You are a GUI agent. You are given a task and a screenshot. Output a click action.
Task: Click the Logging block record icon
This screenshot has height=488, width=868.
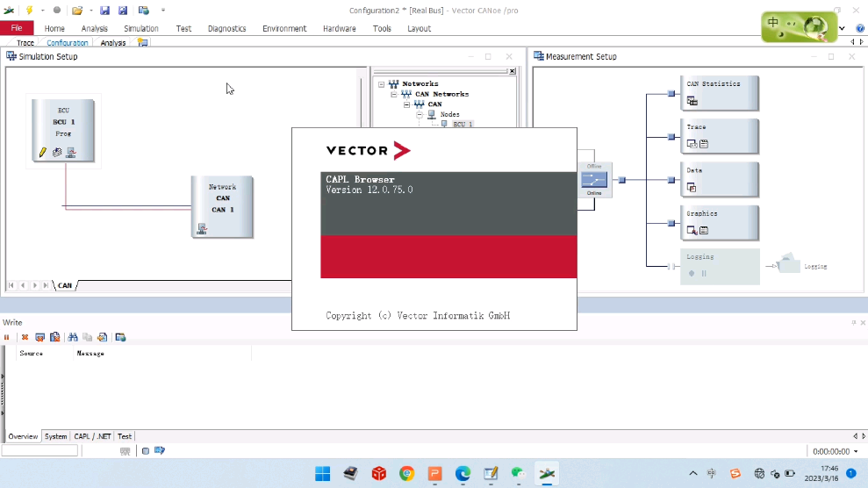(692, 273)
